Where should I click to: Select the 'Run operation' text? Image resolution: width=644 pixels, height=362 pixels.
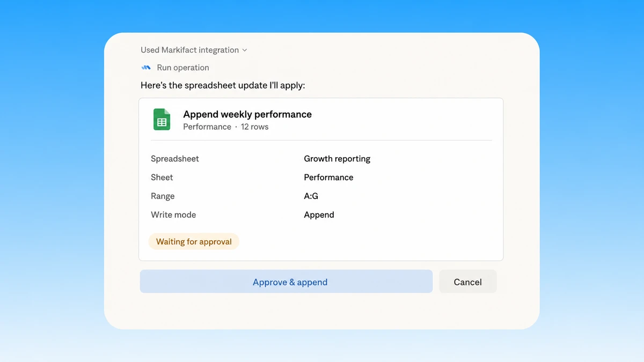pyautogui.click(x=183, y=68)
